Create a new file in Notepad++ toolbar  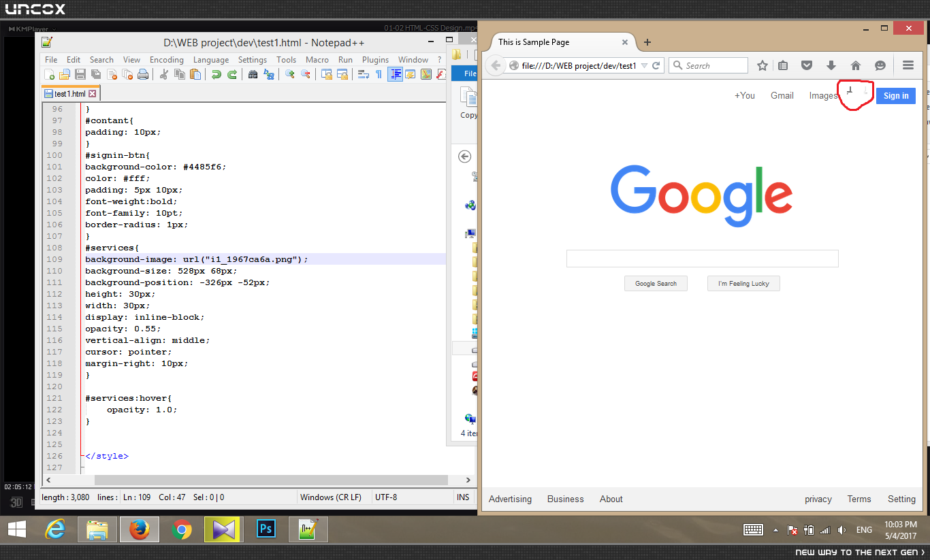point(50,75)
